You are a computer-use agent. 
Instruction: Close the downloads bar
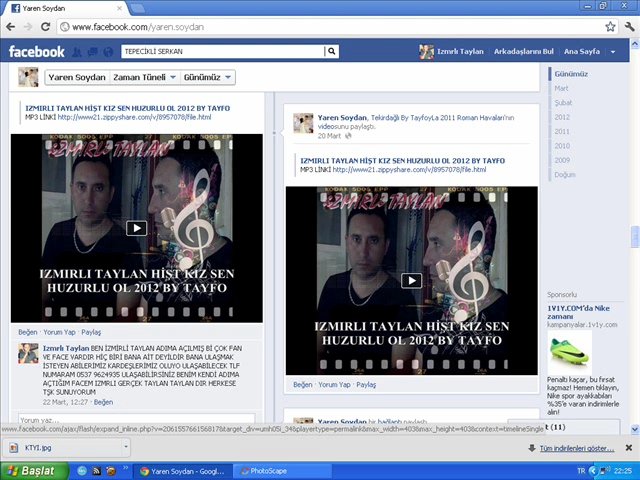click(x=629, y=448)
